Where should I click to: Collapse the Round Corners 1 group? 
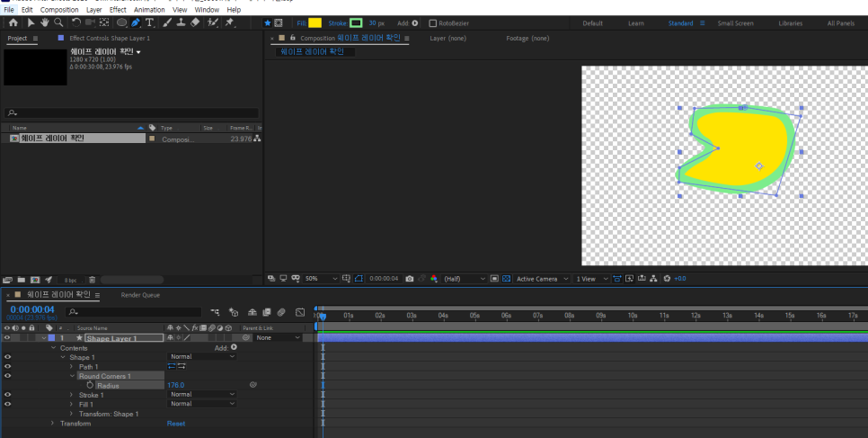[x=72, y=376]
